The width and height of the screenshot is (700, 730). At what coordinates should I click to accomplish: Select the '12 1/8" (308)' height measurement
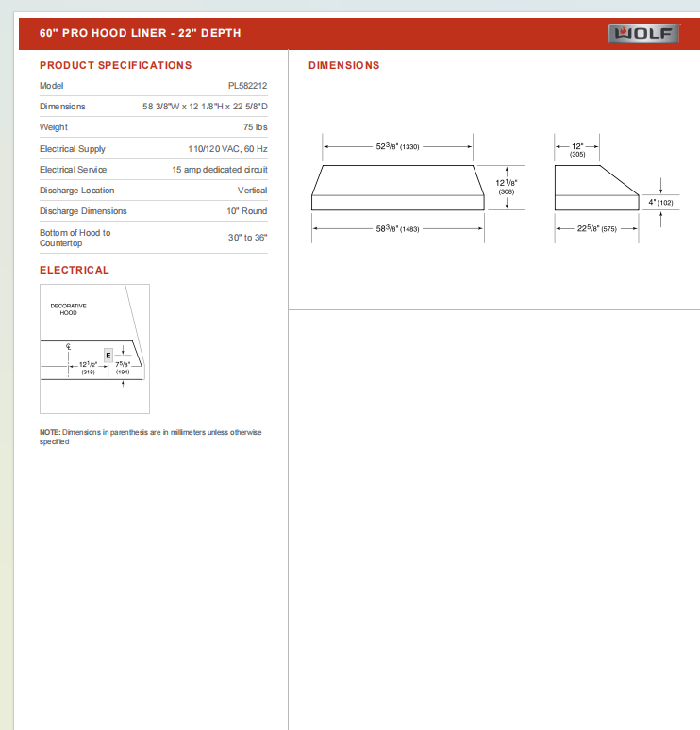click(507, 187)
